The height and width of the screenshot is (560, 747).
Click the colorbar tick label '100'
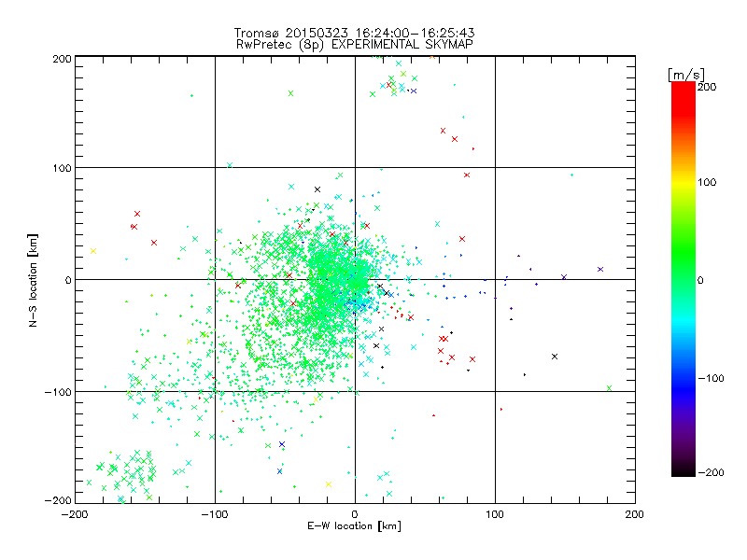[x=707, y=182]
